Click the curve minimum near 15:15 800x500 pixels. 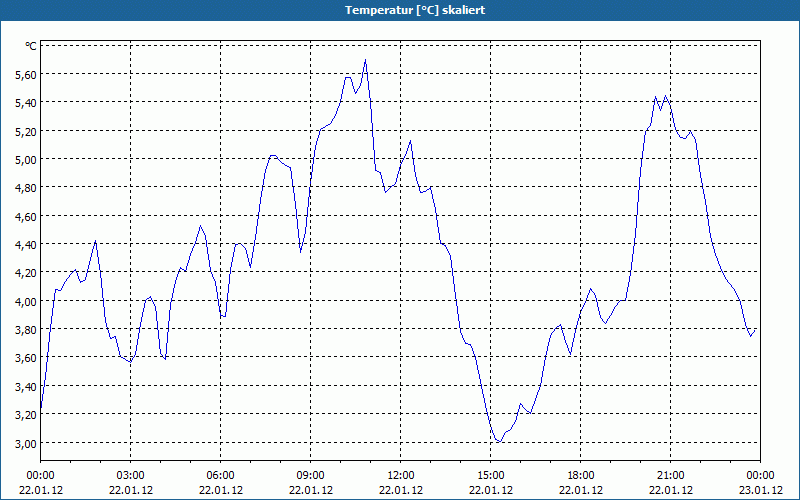(499, 441)
